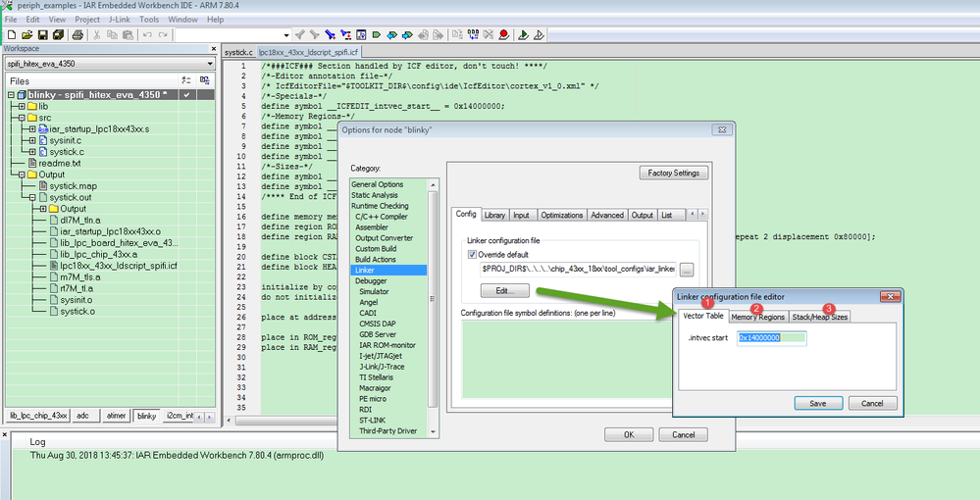Screen dimensions: 980x500
Task: Select C/C++ Compiler category
Action: pyautogui.click(x=382, y=217)
